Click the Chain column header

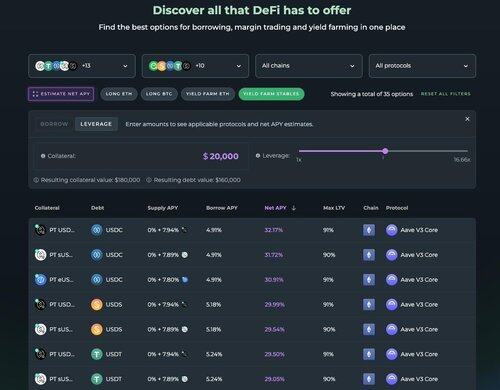tap(371, 208)
